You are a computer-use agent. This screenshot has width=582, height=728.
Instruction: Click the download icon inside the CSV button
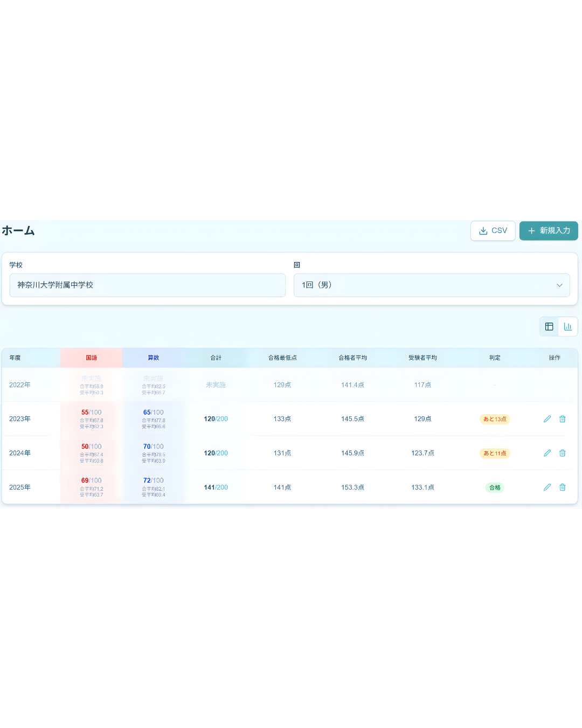click(x=483, y=230)
